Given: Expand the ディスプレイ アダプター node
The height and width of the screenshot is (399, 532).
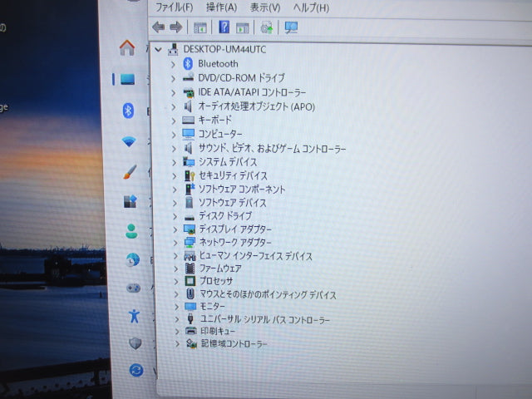Looking at the screenshot, I should click(175, 229).
